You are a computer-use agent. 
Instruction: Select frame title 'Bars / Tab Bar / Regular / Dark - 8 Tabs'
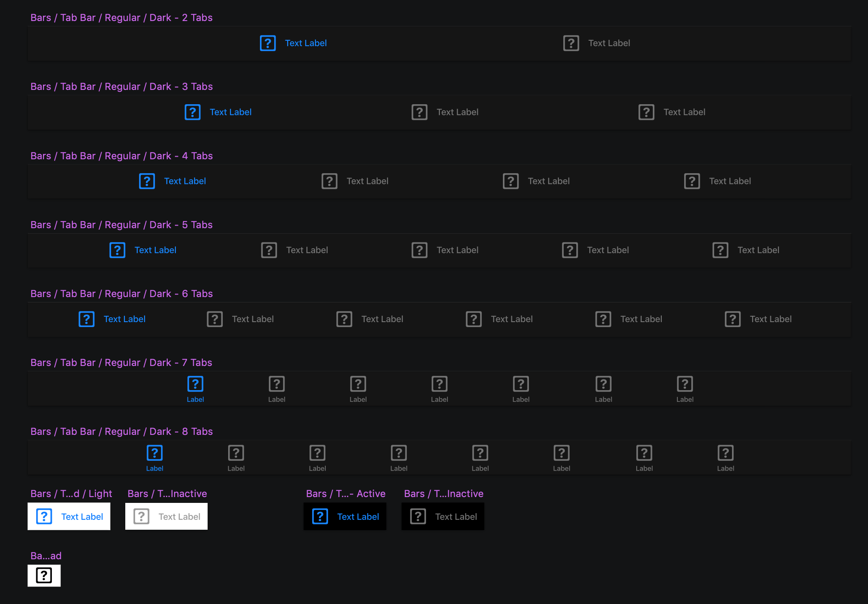coord(122,432)
